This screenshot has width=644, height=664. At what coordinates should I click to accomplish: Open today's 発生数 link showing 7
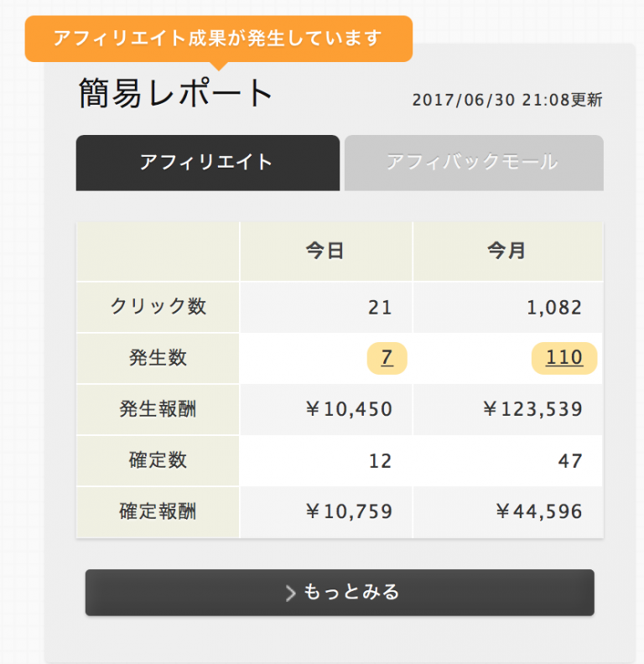coord(387,358)
